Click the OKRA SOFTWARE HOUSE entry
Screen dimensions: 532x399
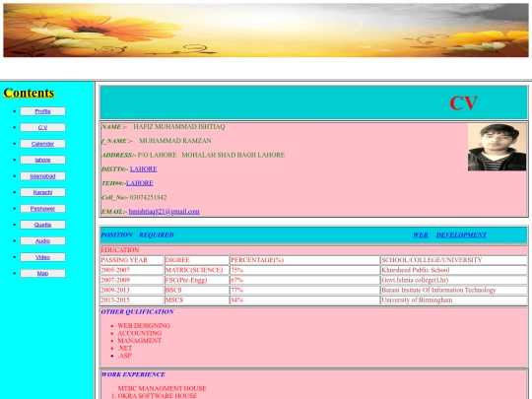point(158,396)
